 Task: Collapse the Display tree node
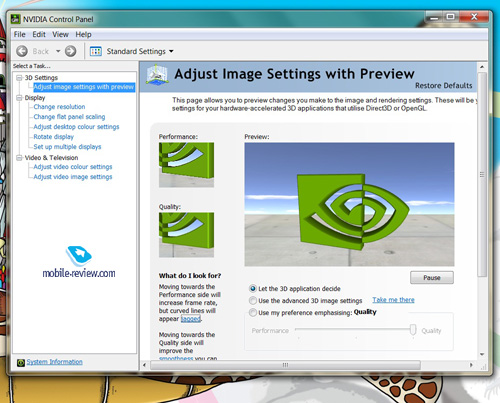pyautogui.click(x=19, y=98)
